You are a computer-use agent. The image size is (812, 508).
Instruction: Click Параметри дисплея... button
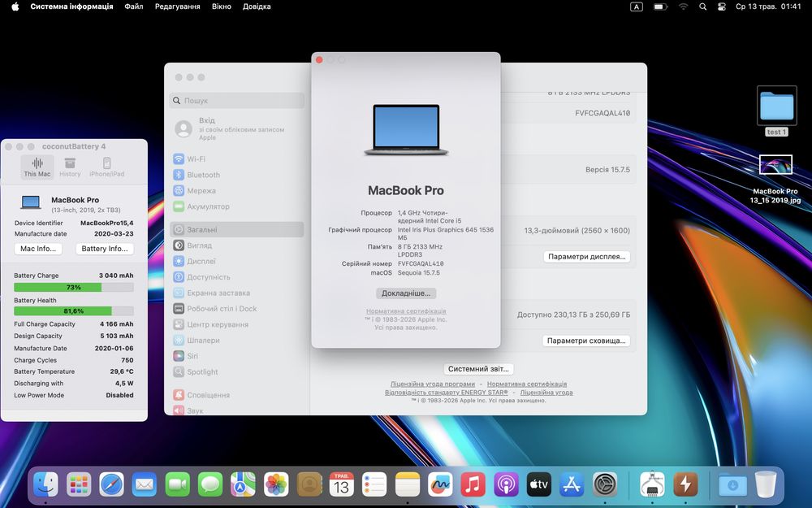pos(587,257)
